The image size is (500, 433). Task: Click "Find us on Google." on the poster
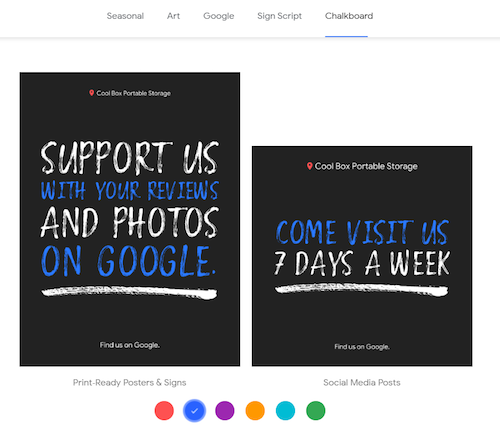tap(130, 345)
